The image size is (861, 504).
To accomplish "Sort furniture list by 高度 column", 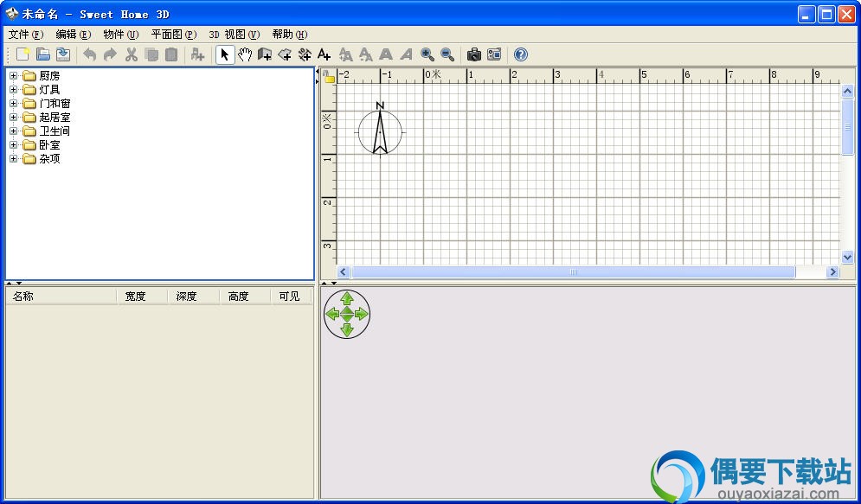I will (x=245, y=297).
